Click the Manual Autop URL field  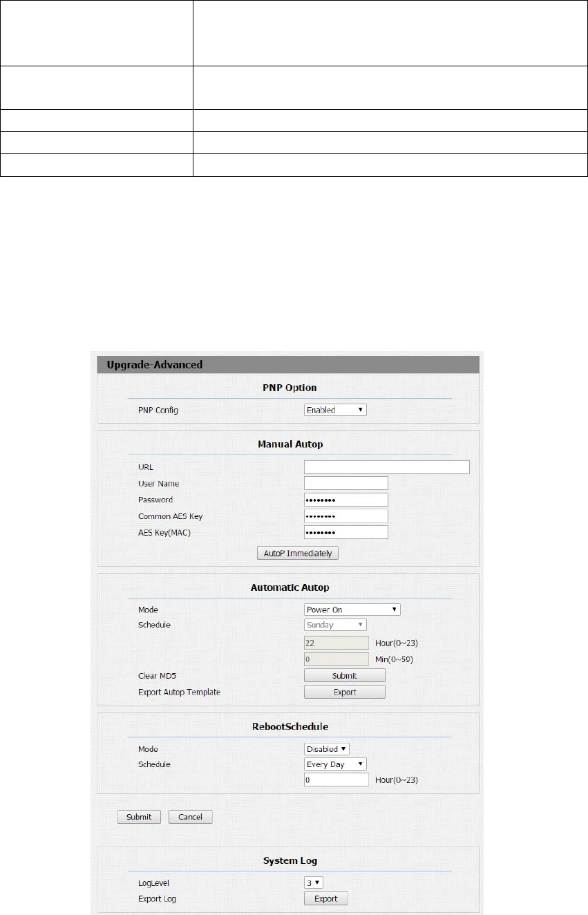coord(387,467)
